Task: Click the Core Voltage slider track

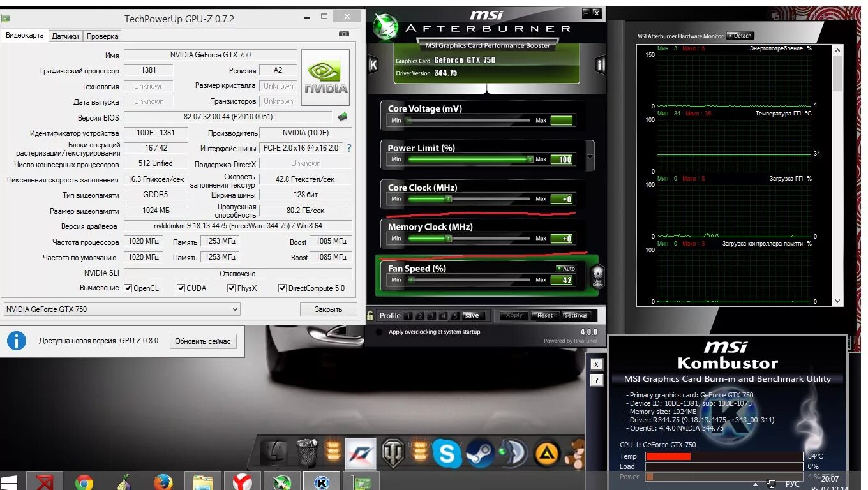Action: [x=469, y=120]
